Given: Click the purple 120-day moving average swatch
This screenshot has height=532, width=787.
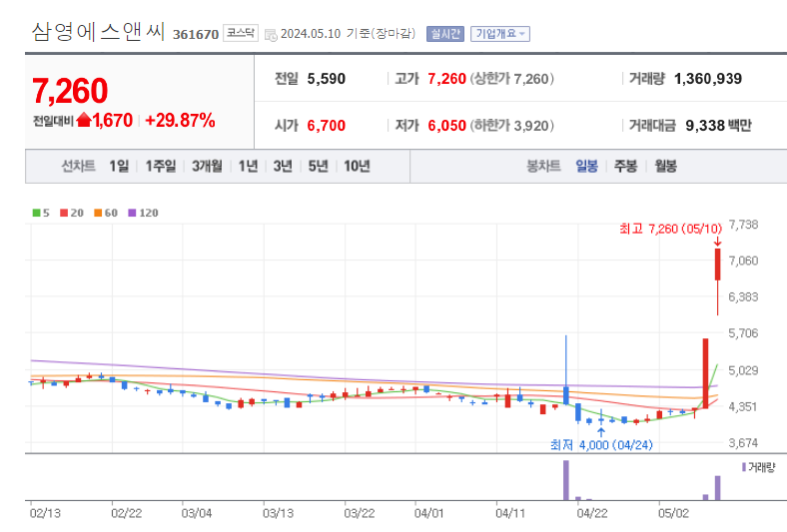Looking at the screenshot, I should (x=132, y=213).
